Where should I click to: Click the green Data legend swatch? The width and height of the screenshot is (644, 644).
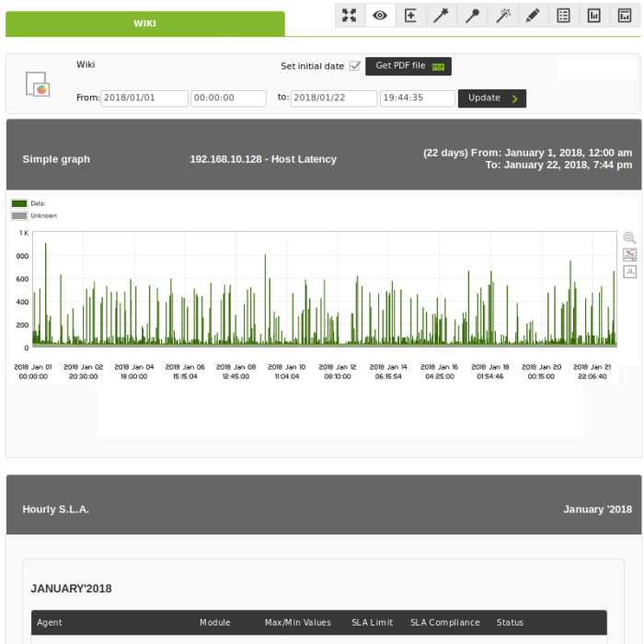pyautogui.click(x=19, y=203)
